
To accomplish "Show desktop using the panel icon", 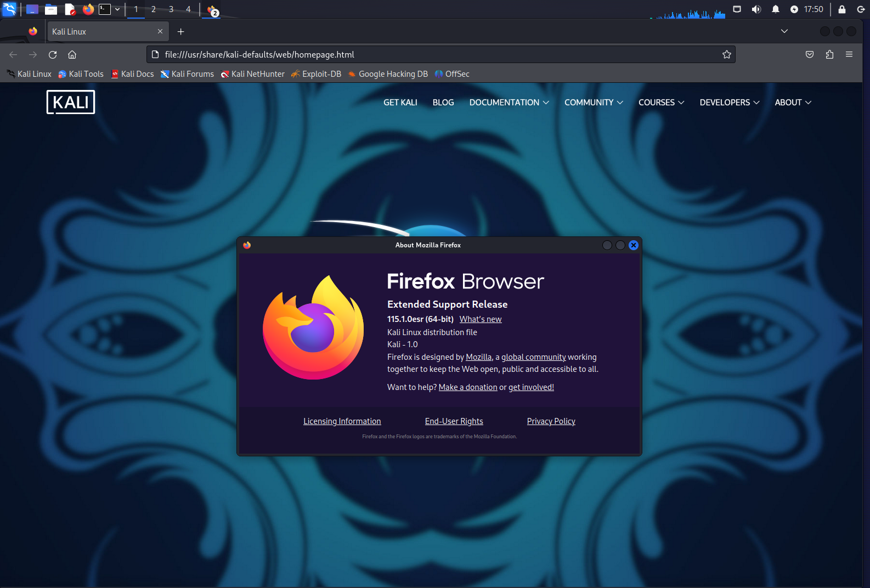I will click(x=32, y=9).
